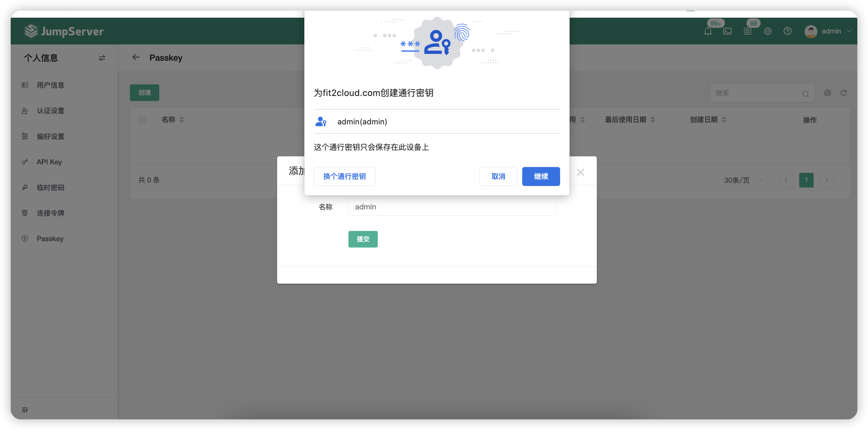Toggle the select-all checkbox in table header
The width and height of the screenshot is (868, 430).
[x=142, y=120]
